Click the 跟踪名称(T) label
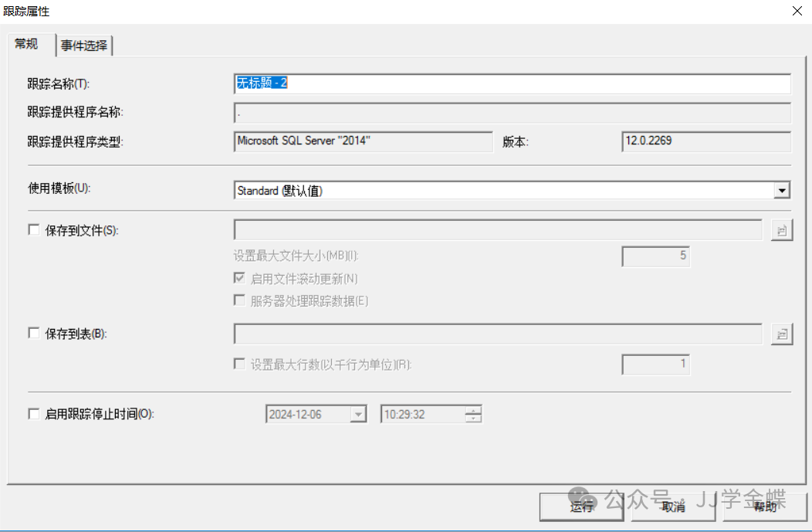The image size is (812, 532). coord(59,84)
